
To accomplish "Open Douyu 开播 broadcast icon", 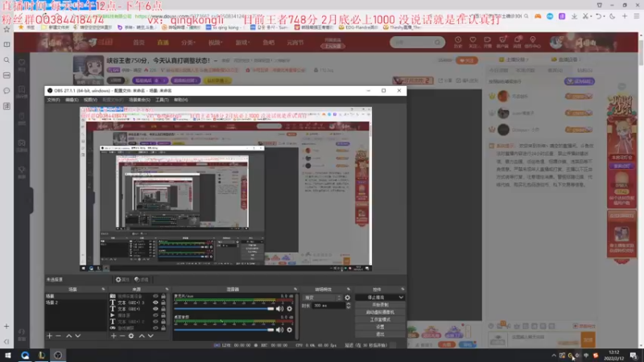I will [x=488, y=42].
